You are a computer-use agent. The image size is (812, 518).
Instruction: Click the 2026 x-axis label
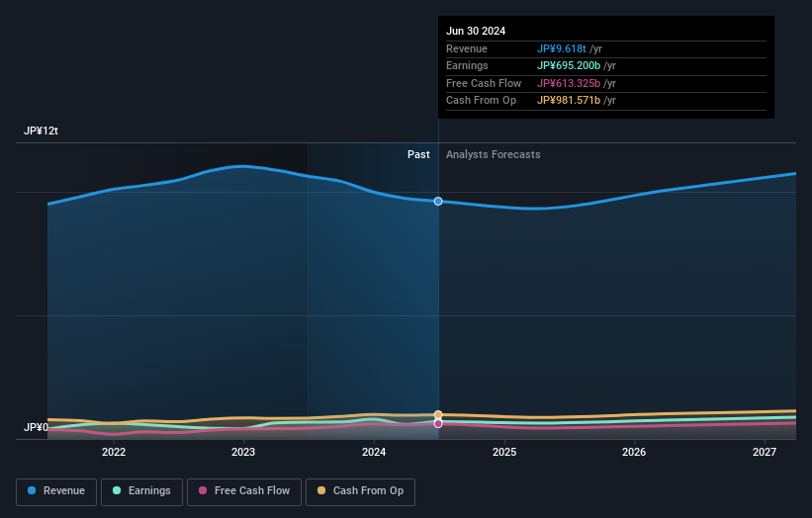634,452
